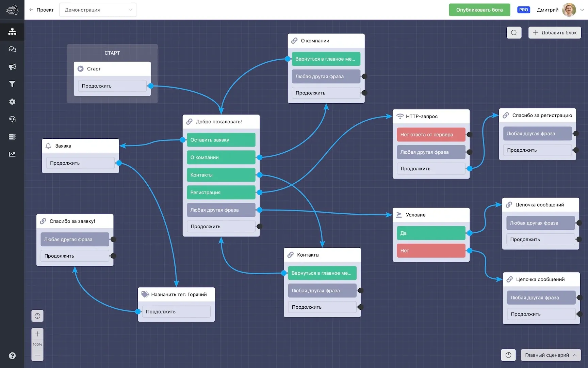
Task: Open the analytics chart sidebar icon
Action: click(12, 154)
